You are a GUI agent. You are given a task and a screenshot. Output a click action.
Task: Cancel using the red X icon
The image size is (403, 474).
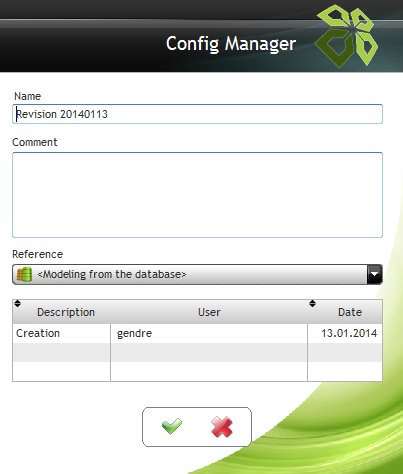click(222, 427)
